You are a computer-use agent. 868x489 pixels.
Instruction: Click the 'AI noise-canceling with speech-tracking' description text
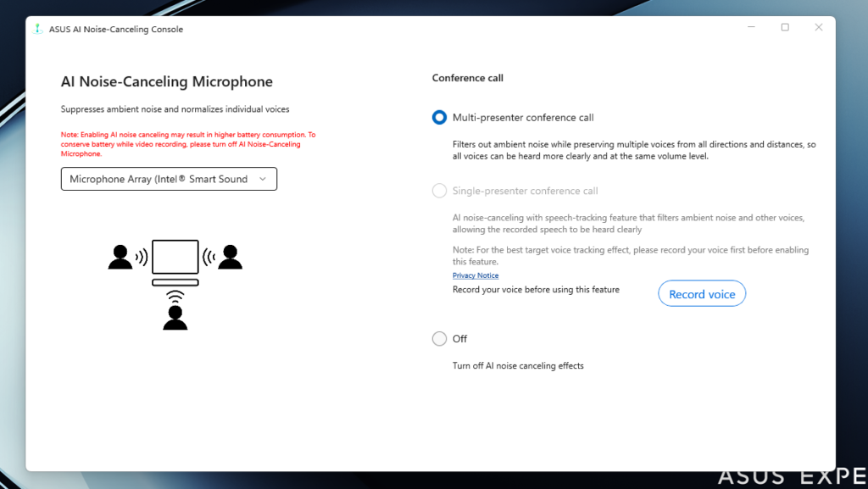click(x=628, y=224)
